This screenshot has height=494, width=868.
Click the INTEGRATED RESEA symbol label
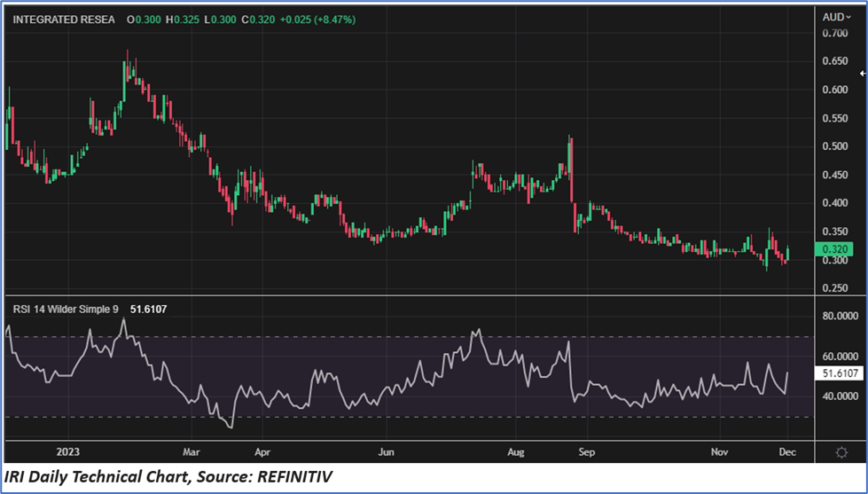pyautogui.click(x=64, y=20)
